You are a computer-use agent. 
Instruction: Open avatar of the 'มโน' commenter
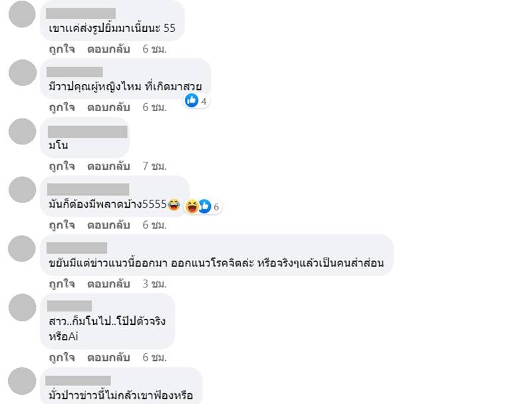tap(22, 131)
